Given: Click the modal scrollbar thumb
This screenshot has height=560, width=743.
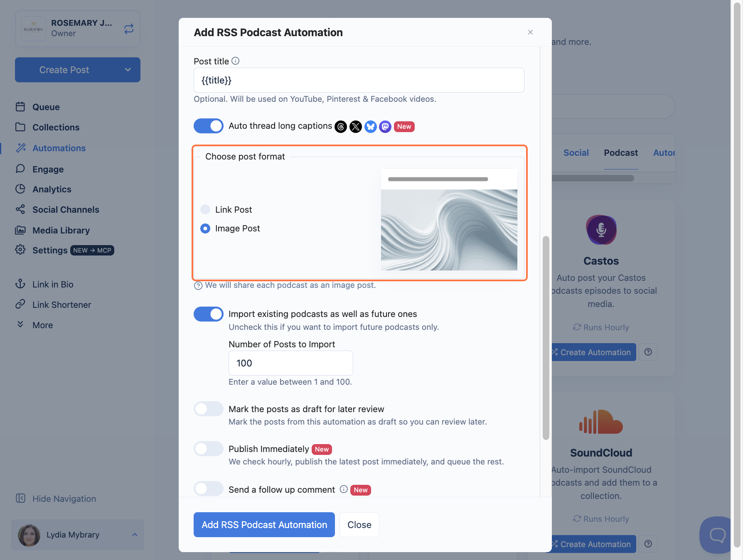Looking at the screenshot, I should pos(546,338).
